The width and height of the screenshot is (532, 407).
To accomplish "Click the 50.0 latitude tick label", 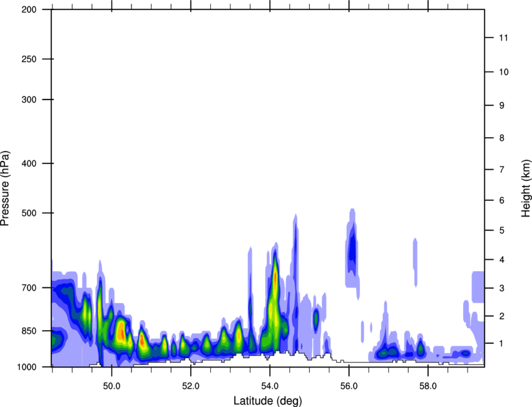I will (111, 386).
